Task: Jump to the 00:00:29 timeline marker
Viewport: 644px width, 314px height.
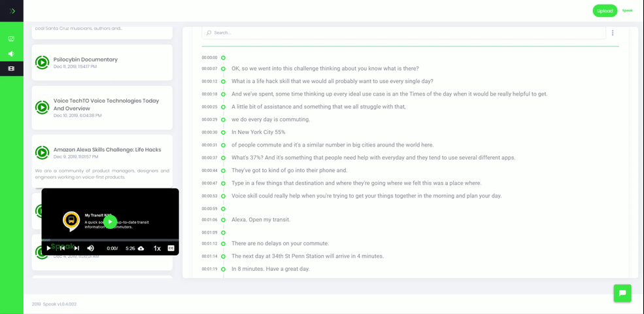Action: [224, 120]
